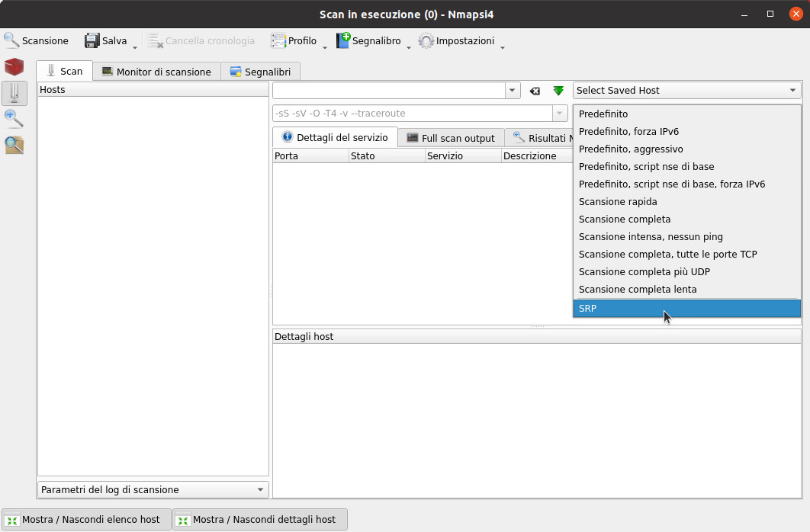
Task: Click the red cube sidebar icon
Action: pyautogui.click(x=14, y=67)
